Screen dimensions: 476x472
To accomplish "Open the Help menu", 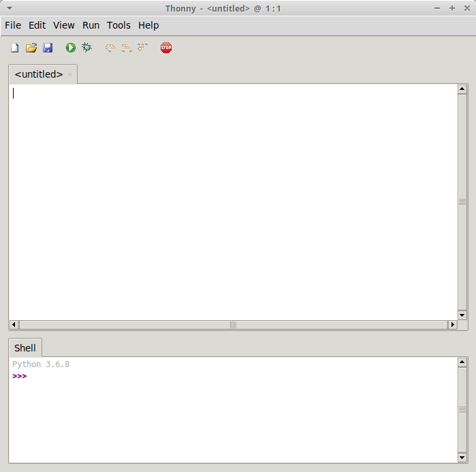I will coord(148,25).
